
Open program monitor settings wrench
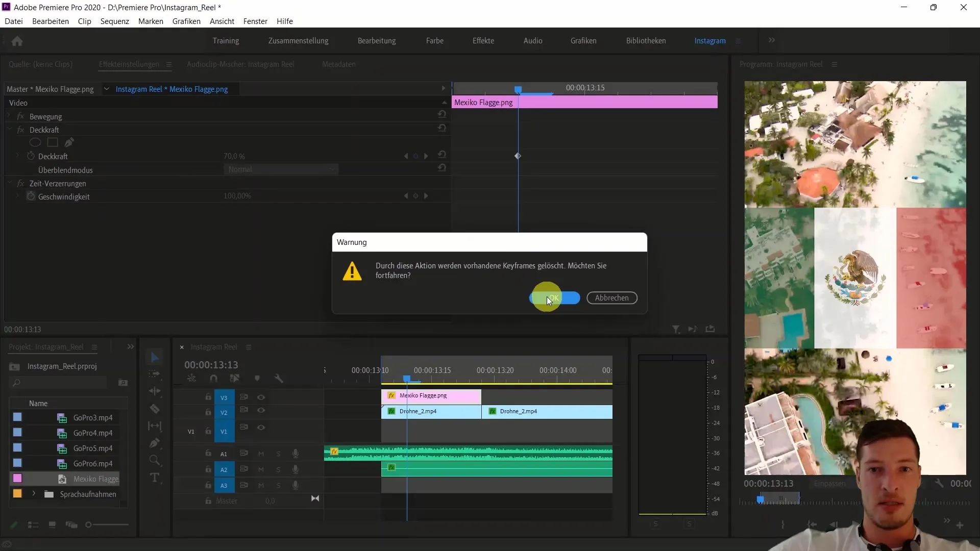[x=939, y=483]
